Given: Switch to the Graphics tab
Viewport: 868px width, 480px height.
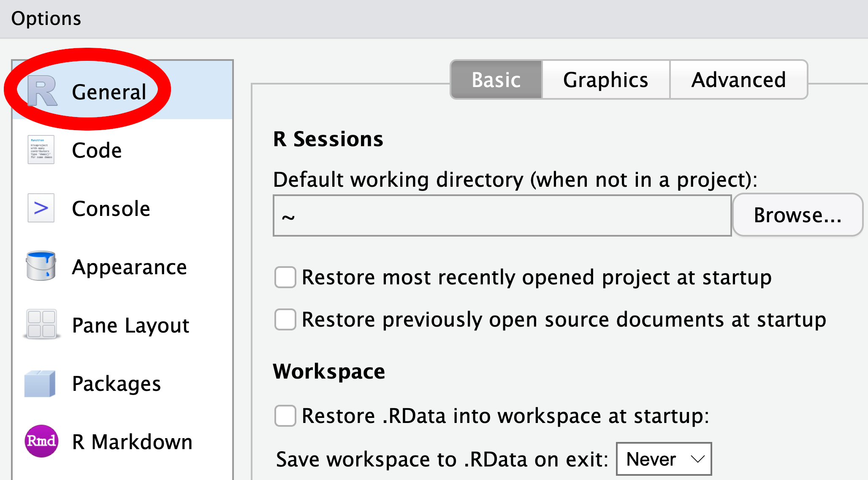Looking at the screenshot, I should coord(606,79).
